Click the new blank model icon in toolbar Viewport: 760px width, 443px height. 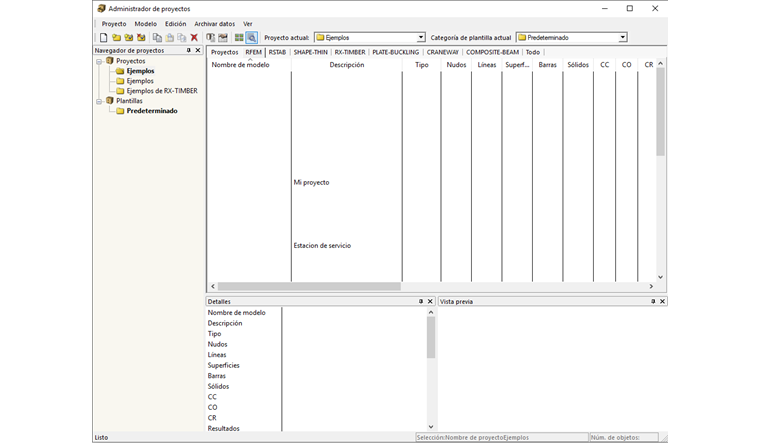click(x=103, y=37)
